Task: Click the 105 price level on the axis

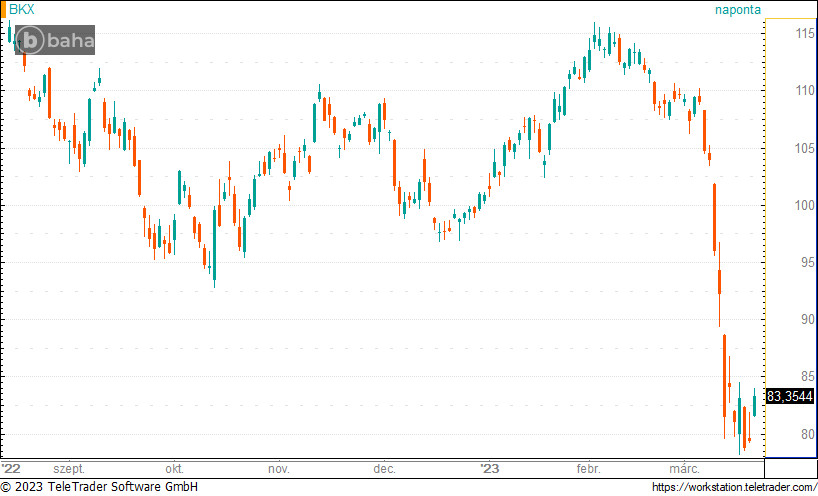Action: tap(778, 149)
